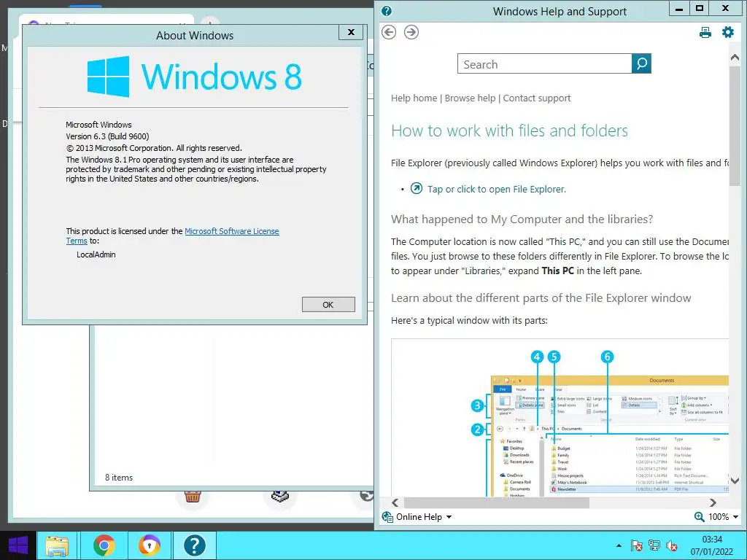747x560 pixels.
Task: Open the zoom level 100% dropdown
Action: [723, 517]
